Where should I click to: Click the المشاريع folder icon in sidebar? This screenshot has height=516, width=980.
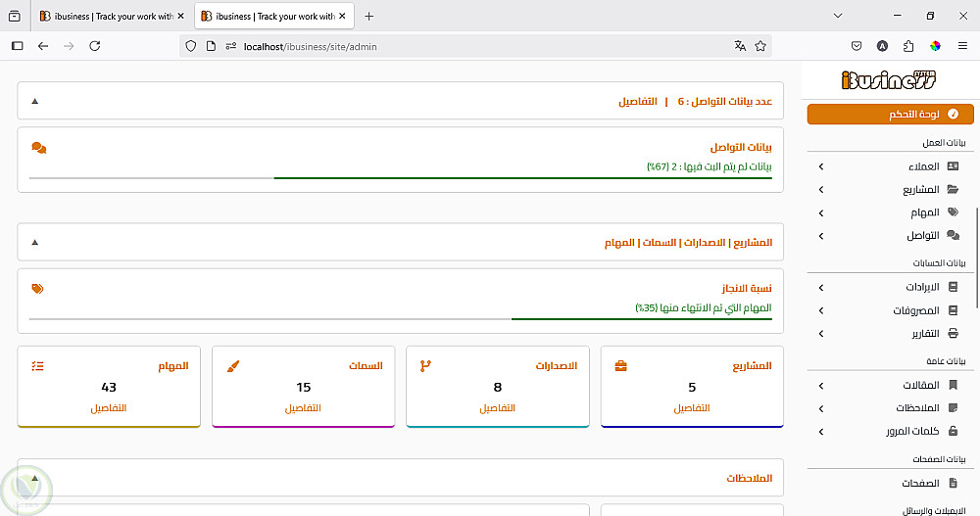coord(953,190)
